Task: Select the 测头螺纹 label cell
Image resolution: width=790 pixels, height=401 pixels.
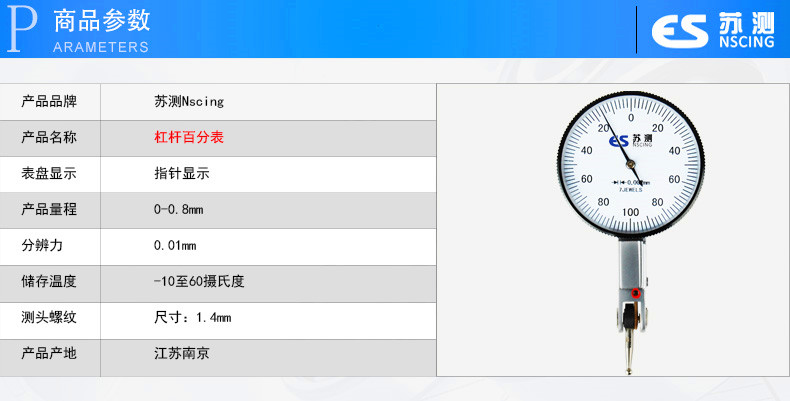Action: click(50, 320)
